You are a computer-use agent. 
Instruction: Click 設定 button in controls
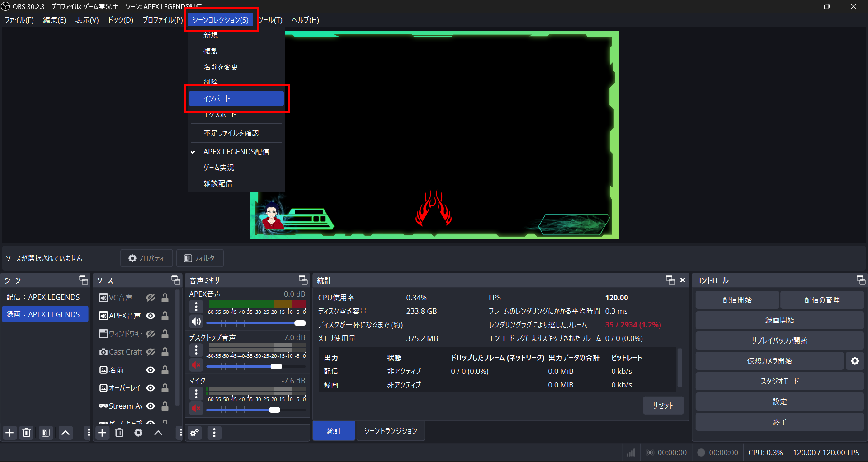click(780, 401)
